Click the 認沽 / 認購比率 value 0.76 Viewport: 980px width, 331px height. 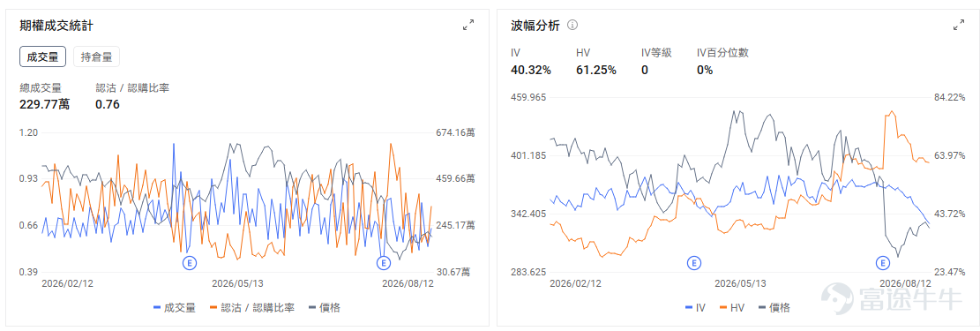tap(108, 104)
